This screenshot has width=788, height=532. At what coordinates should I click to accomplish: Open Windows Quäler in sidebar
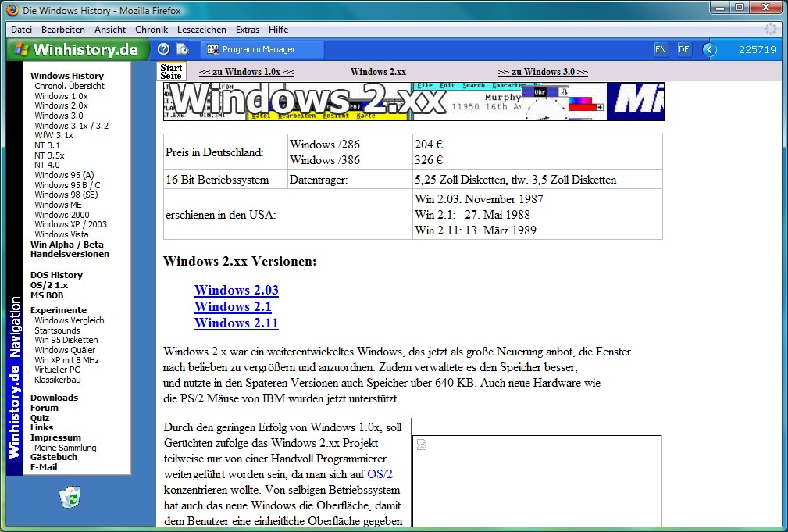pos(65,350)
